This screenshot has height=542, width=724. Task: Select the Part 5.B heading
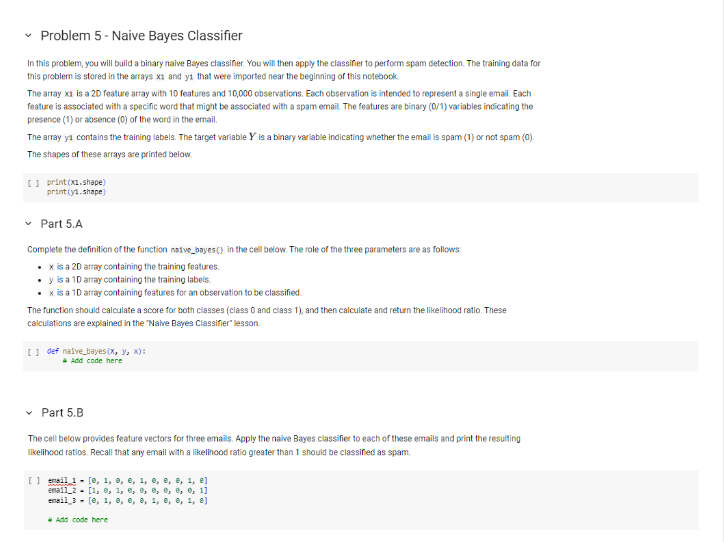pos(62,413)
